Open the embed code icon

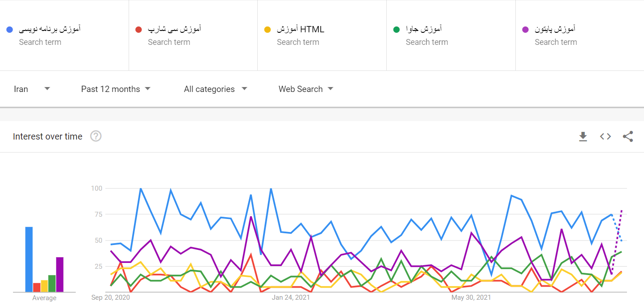coord(605,136)
